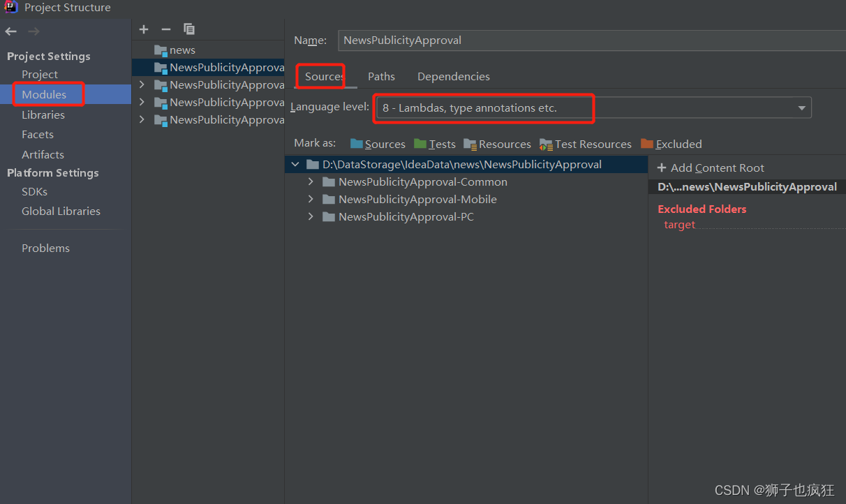Expand the NewsPublicityApproval-Common folder
Image resolution: width=846 pixels, height=504 pixels.
tap(311, 181)
